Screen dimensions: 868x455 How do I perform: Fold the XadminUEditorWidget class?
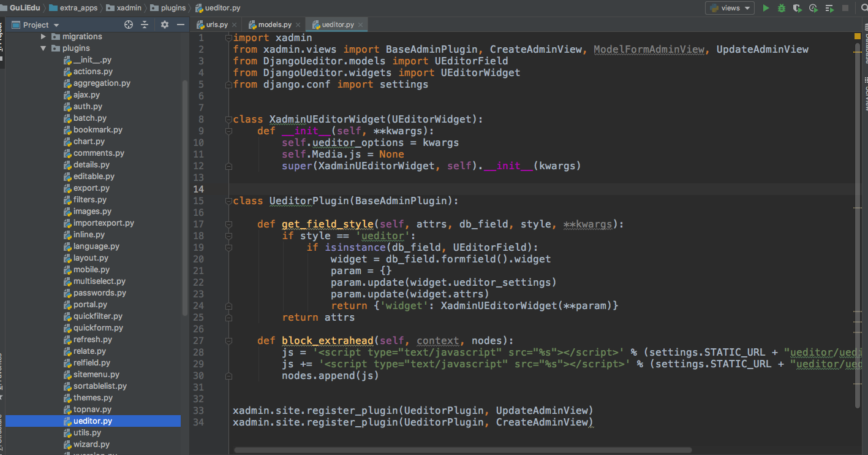(228, 119)
